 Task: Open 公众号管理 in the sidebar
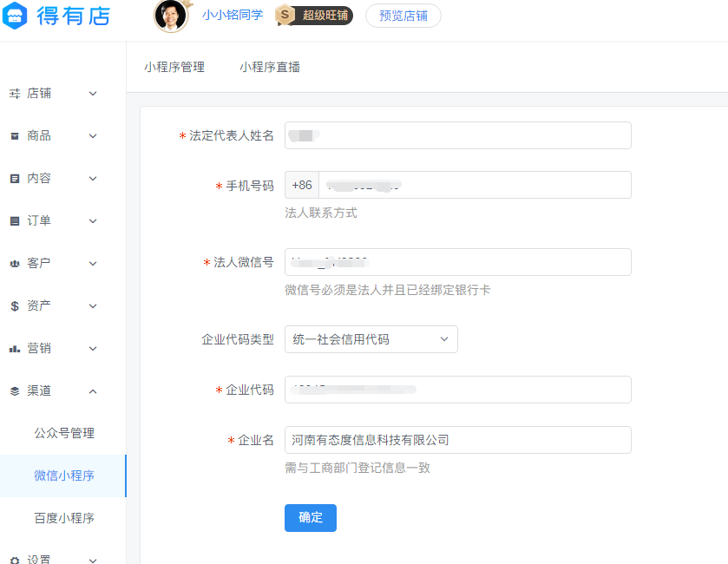coord(64,433)
